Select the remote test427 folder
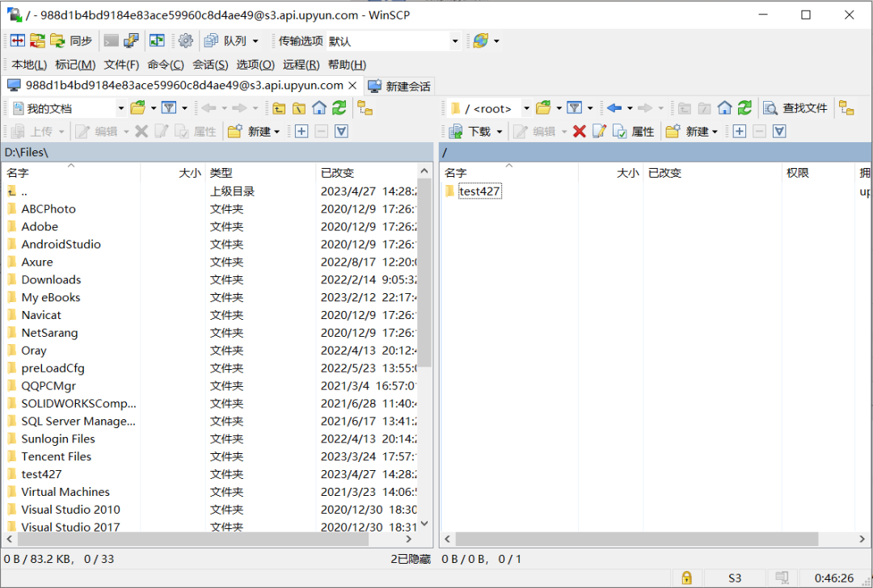Viewport: 873px width, 588px height. (479, 191)
